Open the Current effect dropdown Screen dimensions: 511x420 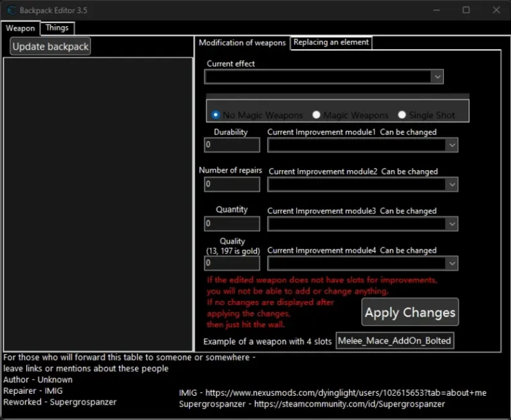(x=437, y=77)
